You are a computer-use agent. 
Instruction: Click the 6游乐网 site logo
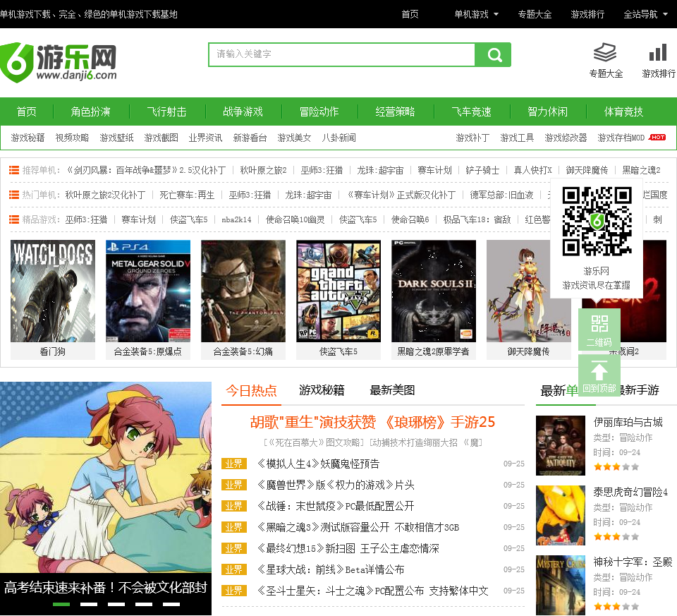[x=59, y=62]
